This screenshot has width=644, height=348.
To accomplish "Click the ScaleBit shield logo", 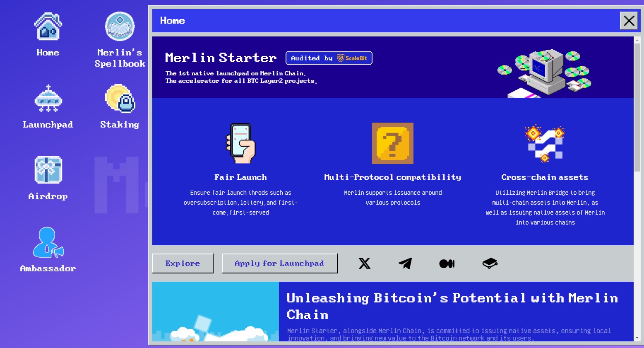I will tap(341, 58).
